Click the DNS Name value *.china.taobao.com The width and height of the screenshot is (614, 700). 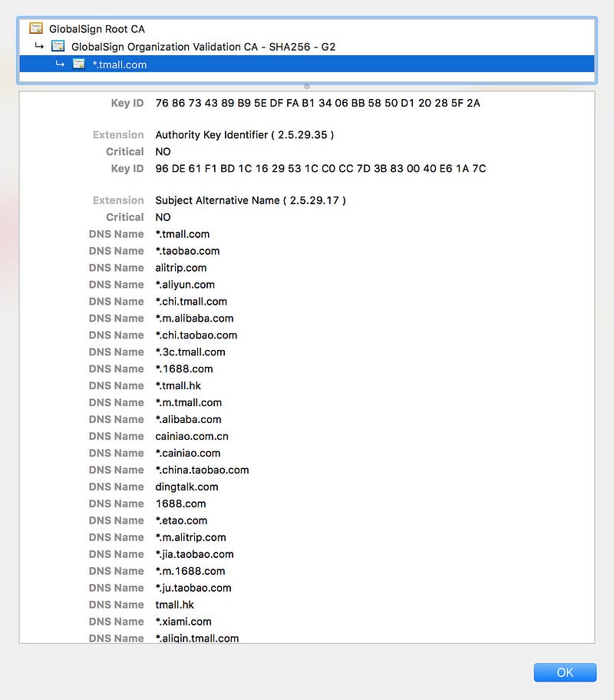click(203, 470)
